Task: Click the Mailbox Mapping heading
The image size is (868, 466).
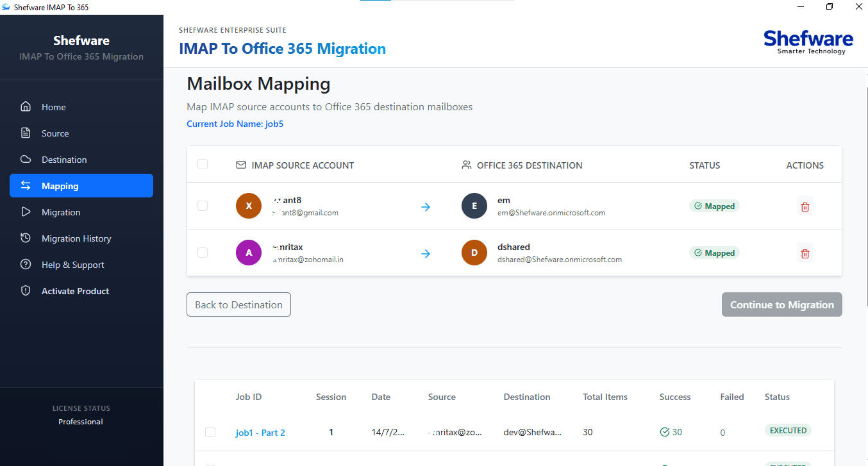Action: pyautogui.click(x=258, y=84)
